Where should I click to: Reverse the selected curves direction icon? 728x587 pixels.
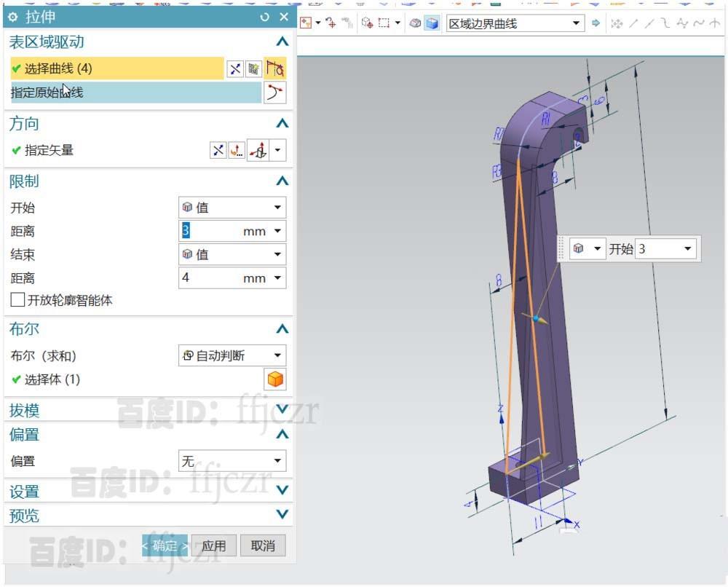(x=234, y=68)
